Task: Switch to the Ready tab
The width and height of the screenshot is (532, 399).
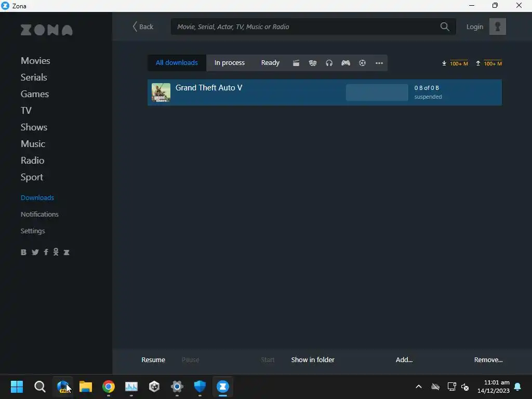Action: click(270, 63)
